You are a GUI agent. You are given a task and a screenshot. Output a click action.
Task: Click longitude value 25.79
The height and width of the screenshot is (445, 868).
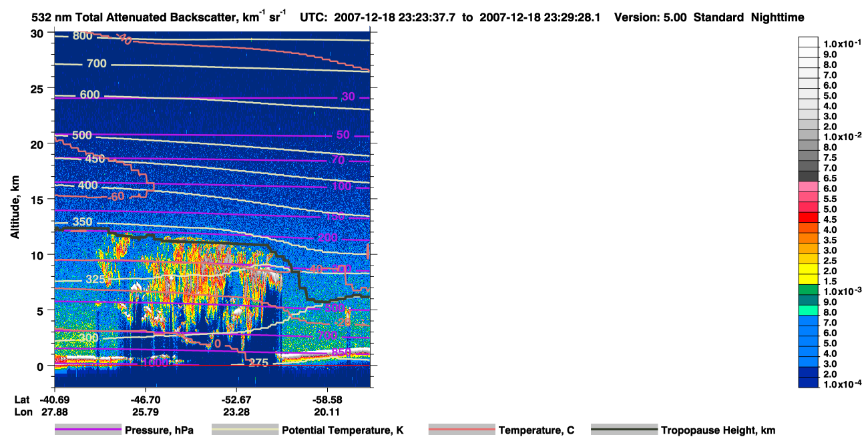click(x=145, y=412)
